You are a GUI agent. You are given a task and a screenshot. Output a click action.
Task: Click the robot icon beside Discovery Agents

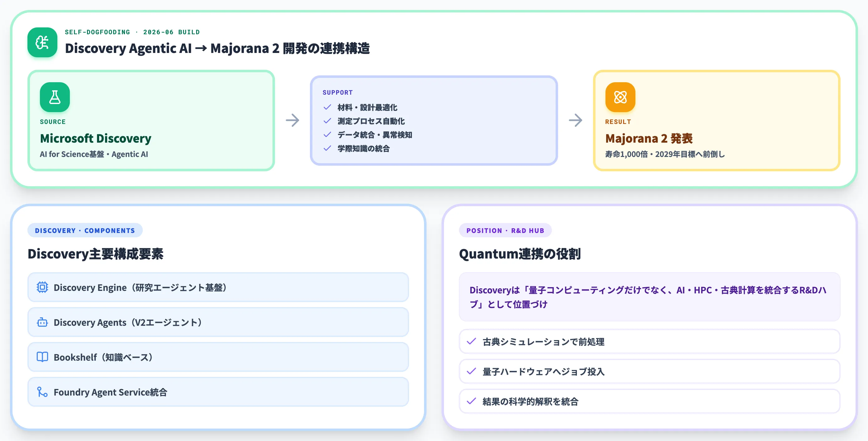42,322
